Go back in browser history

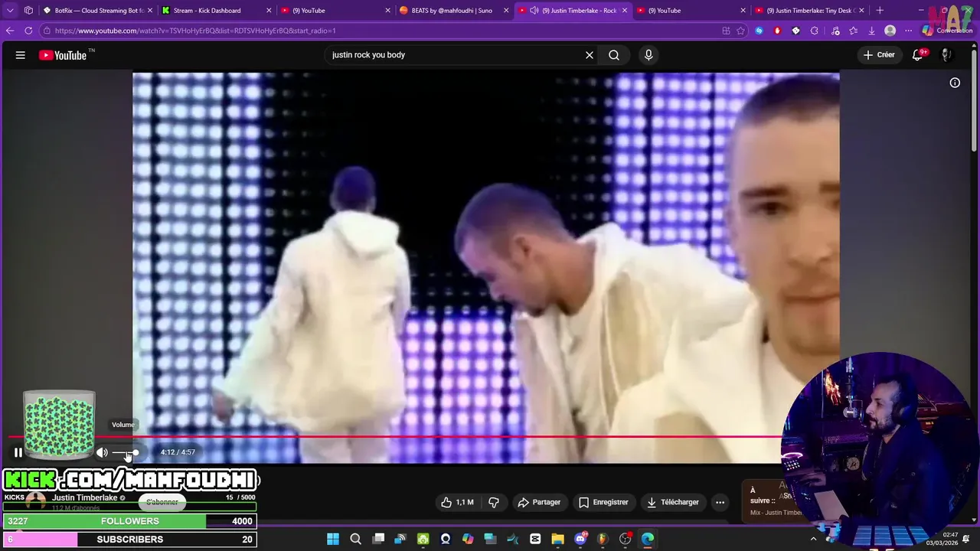coord(10,31)
